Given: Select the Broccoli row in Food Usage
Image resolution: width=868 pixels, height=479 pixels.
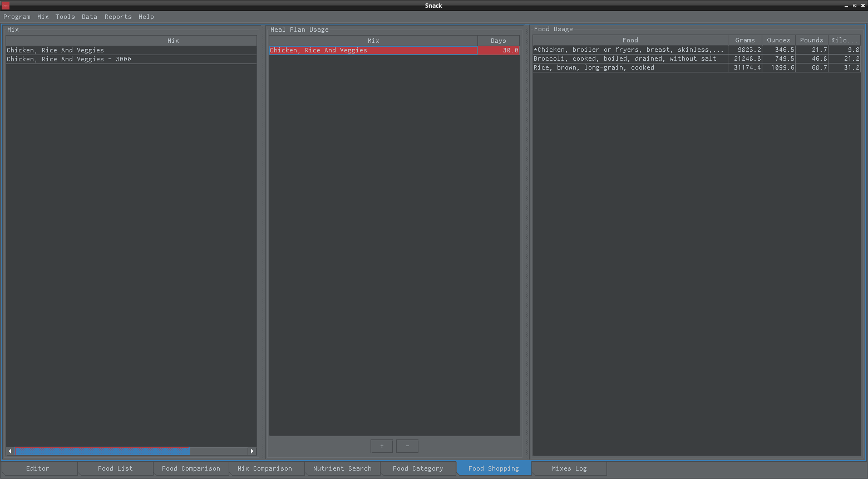Looking at the screenshot, I should coord(625,58).
